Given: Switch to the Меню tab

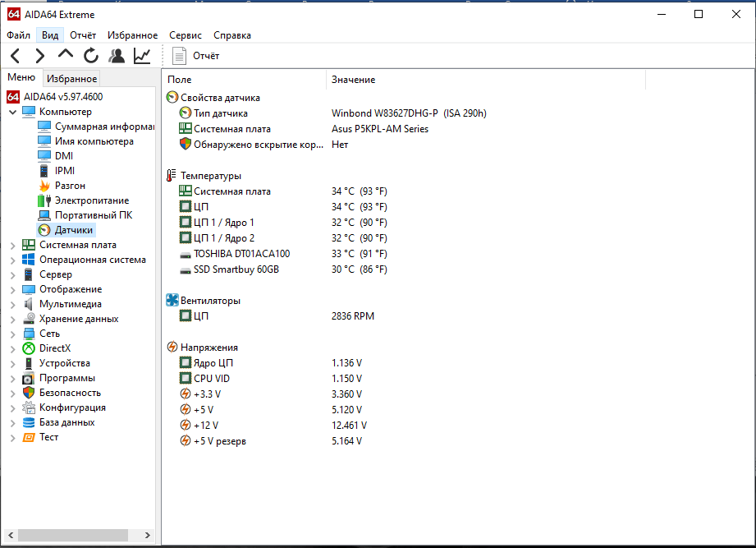Looking at the screenshot, I should coord(21,77).
